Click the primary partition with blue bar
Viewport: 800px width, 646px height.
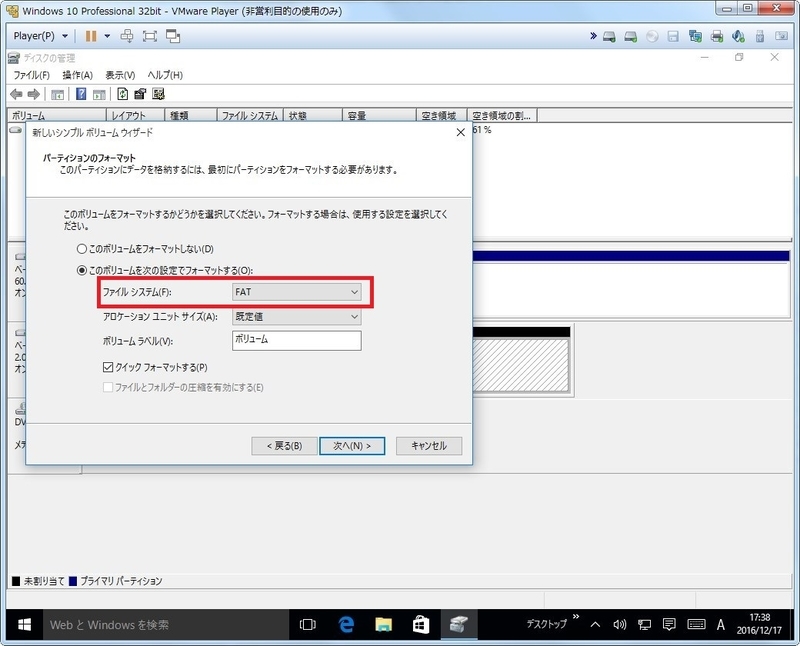(x=631, y=284)
